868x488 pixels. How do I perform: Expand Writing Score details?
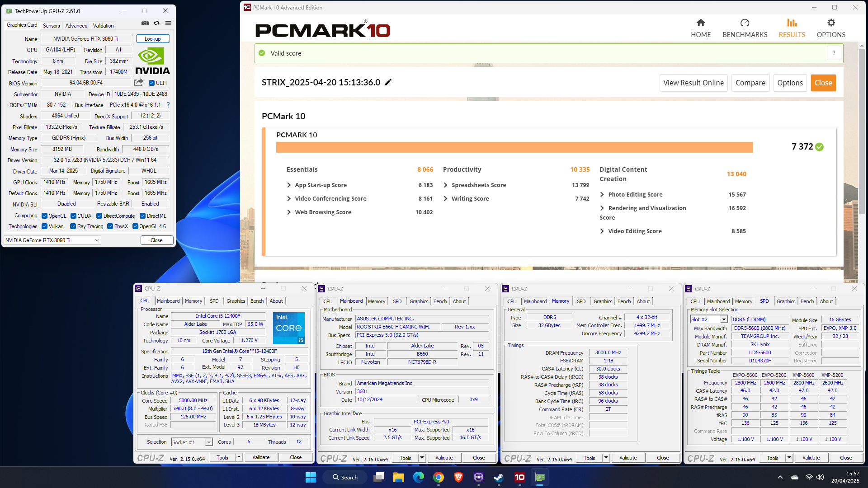(446, 198)
